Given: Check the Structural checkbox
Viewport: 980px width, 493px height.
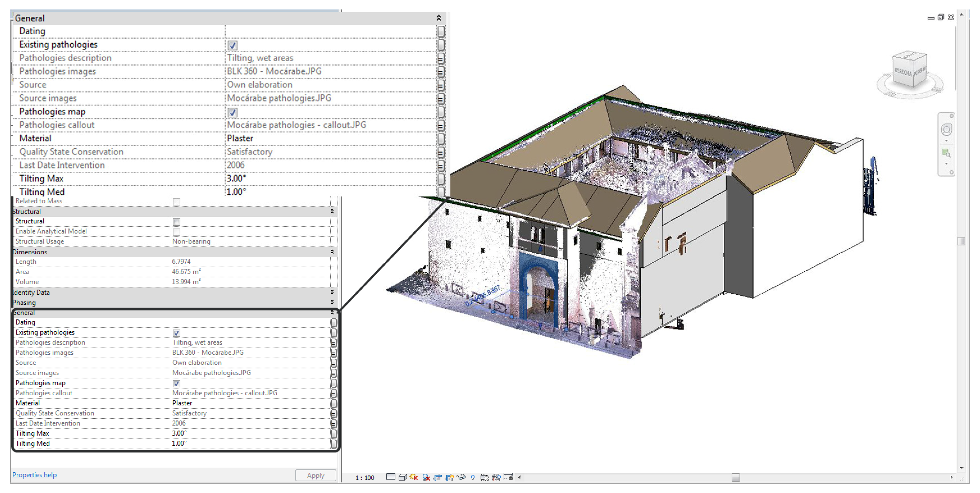Looking at the screenshot, I should pos(177,222).
